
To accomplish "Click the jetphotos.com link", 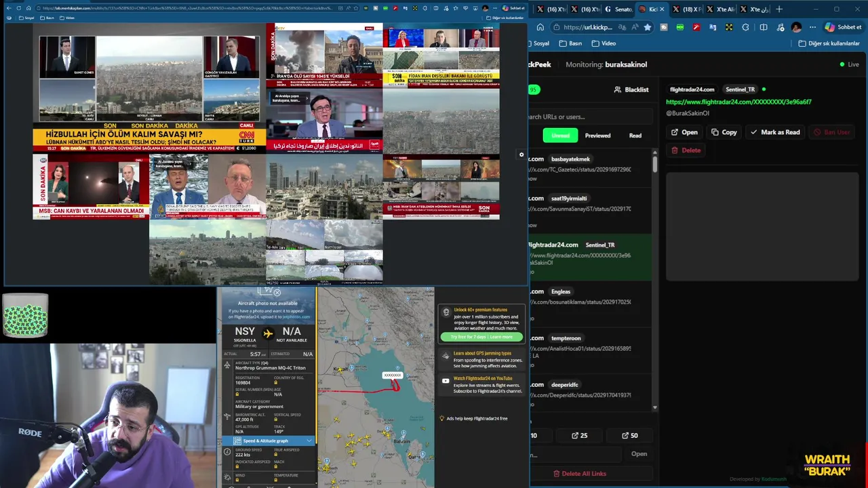I will tap(296, 317).
